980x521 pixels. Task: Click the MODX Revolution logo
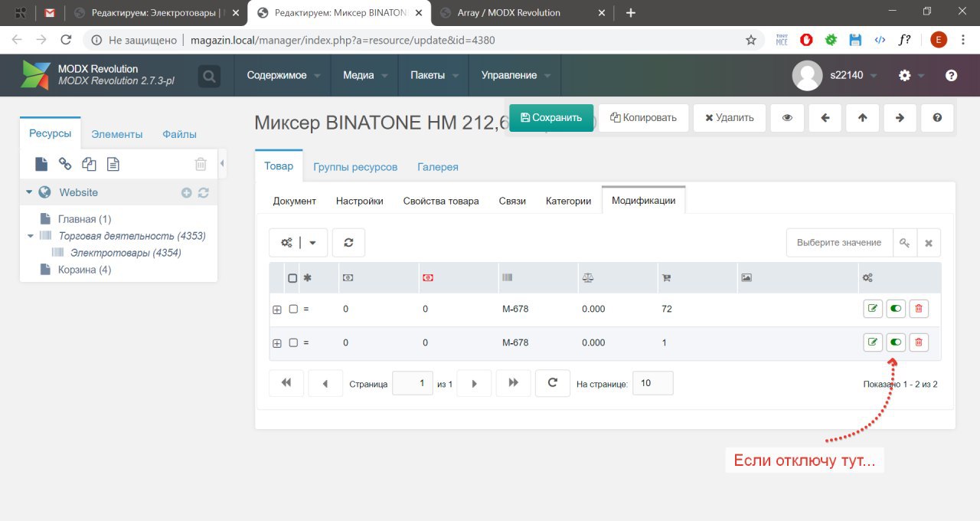[x=36, y=75]
